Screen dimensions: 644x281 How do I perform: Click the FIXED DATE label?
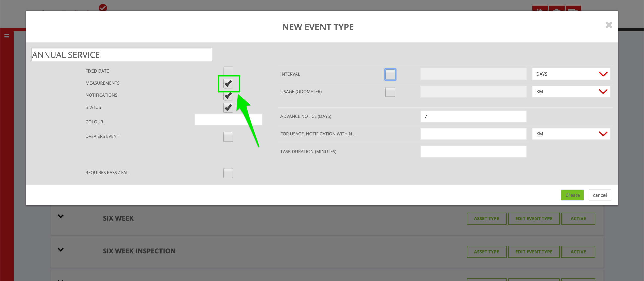pos(97,71)
